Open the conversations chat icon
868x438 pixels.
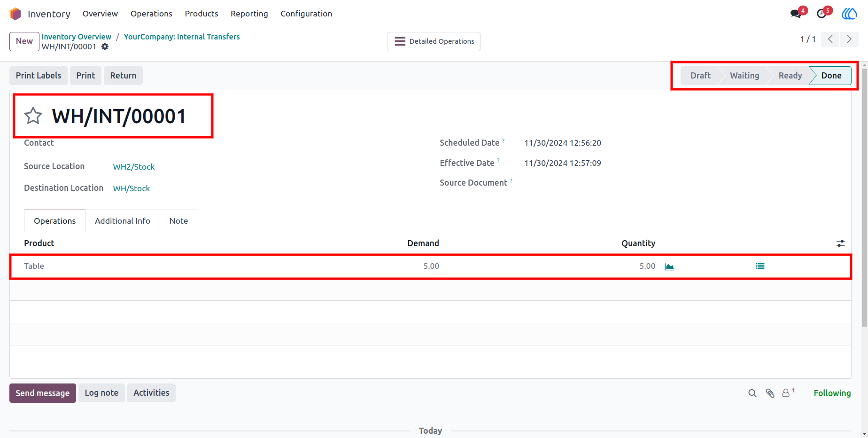pyautogui.click(x=796, y=14)
